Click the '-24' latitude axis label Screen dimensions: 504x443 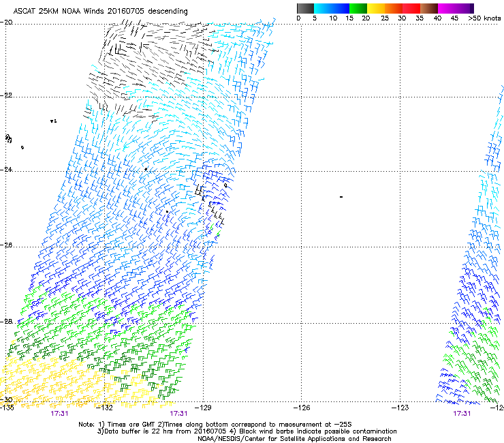click(6, 170)
